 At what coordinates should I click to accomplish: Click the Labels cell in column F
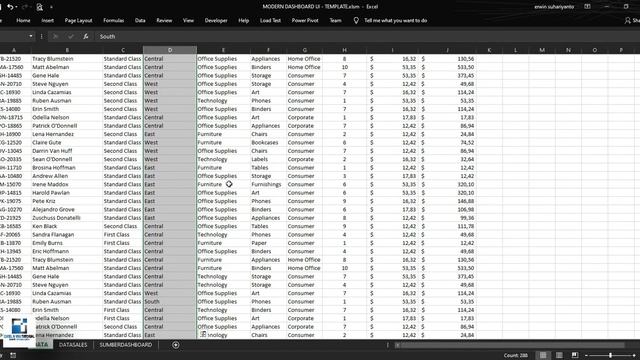(268, 159)
